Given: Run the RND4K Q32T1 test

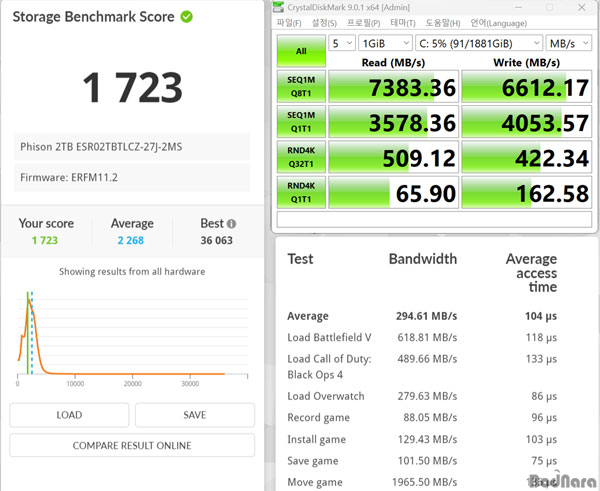Looking at the screenshot, I should [300, 158].
